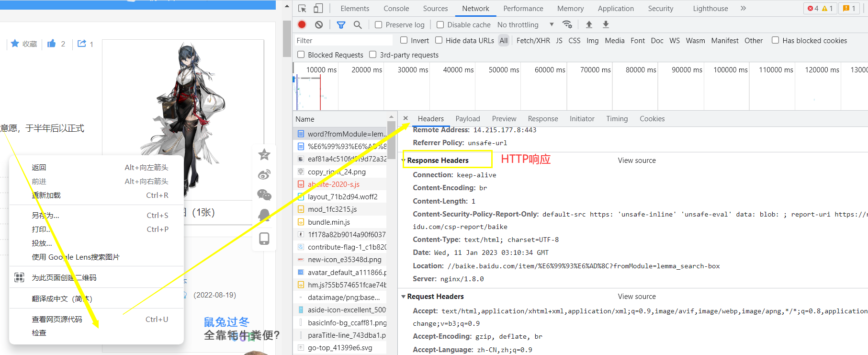Click the QQ penguin share icon
The image size is (868, 355).
[264, 215]
